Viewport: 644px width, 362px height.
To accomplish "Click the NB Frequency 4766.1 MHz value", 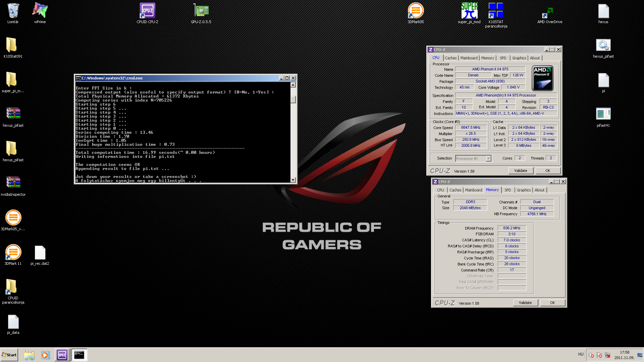I will [x=537, y=214].
